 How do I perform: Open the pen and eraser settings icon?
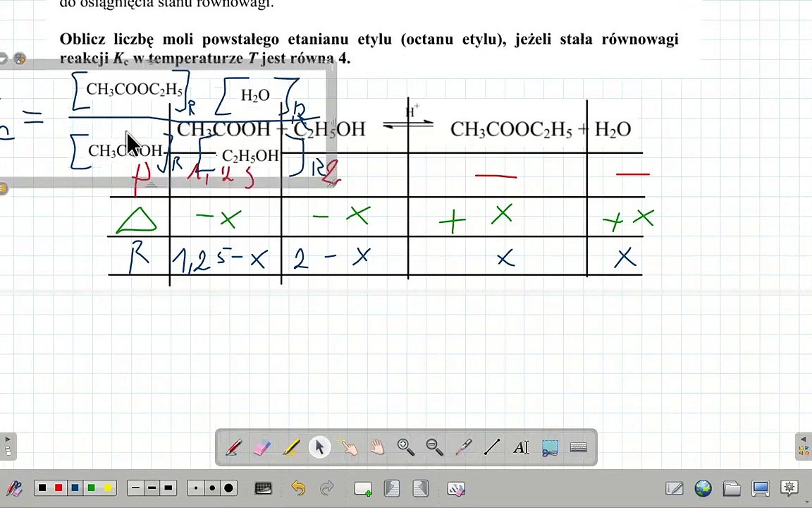pyautogui.click(x=14, y=488)
